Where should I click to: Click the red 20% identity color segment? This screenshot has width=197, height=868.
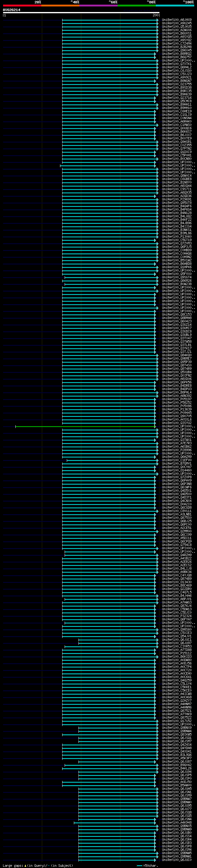pyautogui.click(x=22, y=6)
